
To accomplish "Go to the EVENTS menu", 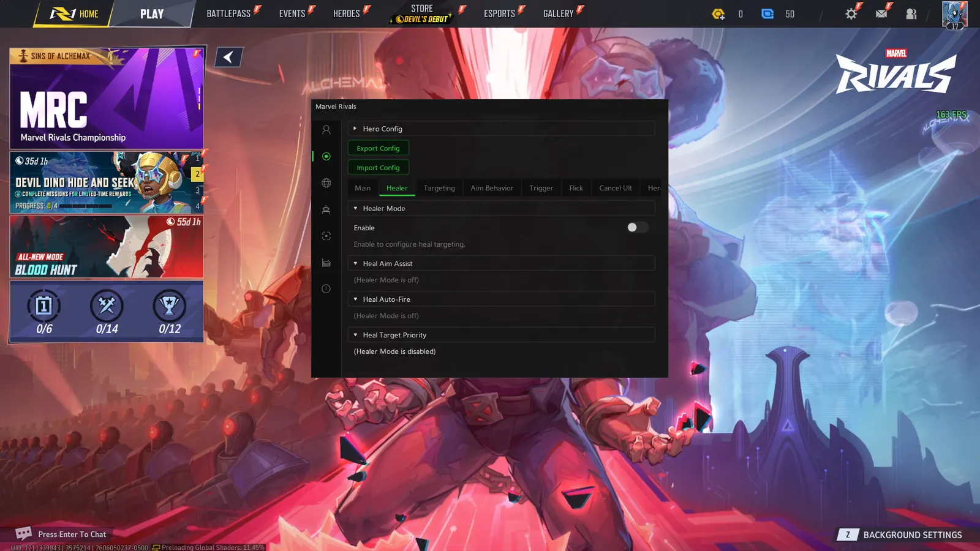I will tap(292, 13).
